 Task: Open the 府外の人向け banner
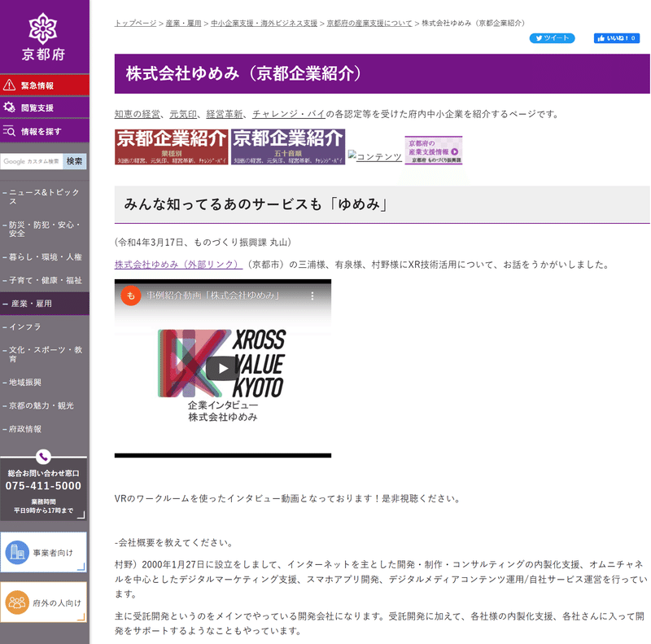pyautogui.click(x=43, y=602)
